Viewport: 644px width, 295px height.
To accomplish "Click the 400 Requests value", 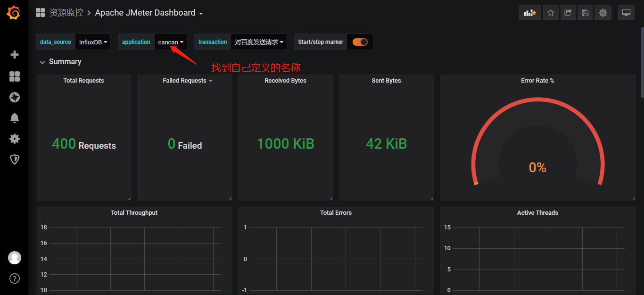I will pyautogui.click(x=84, y=144).
